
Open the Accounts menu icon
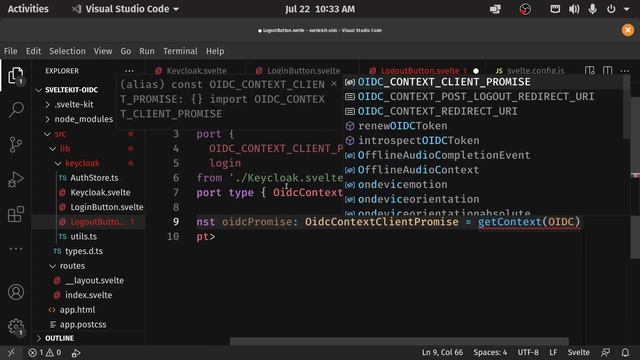[16, 292]
